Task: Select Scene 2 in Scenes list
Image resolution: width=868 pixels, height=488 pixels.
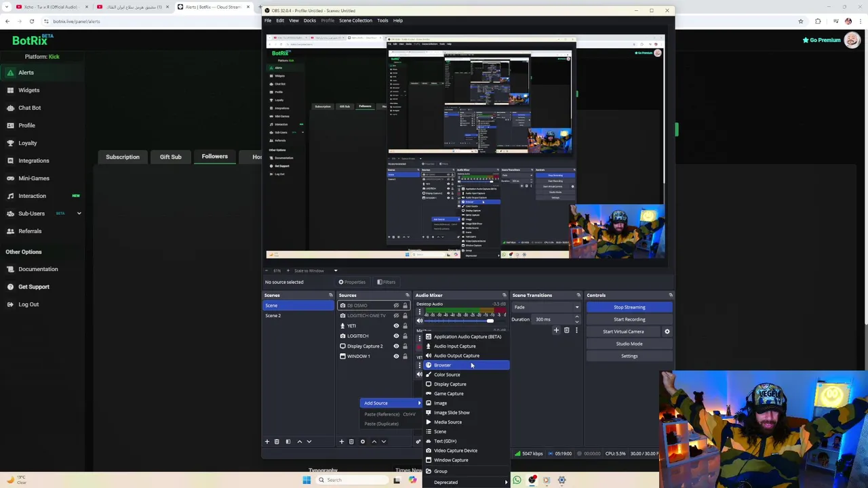Action: coord(298,316)
